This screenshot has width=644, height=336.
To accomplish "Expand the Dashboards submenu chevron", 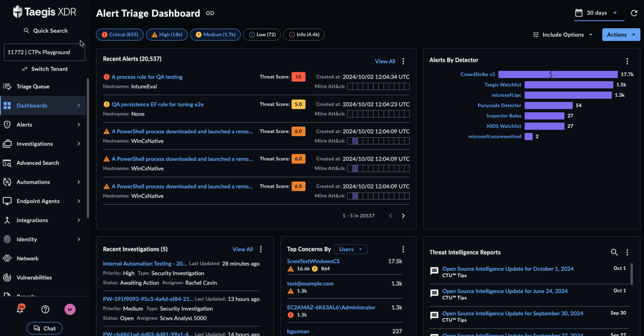I will pyautogui.click(x=79, y=106).
